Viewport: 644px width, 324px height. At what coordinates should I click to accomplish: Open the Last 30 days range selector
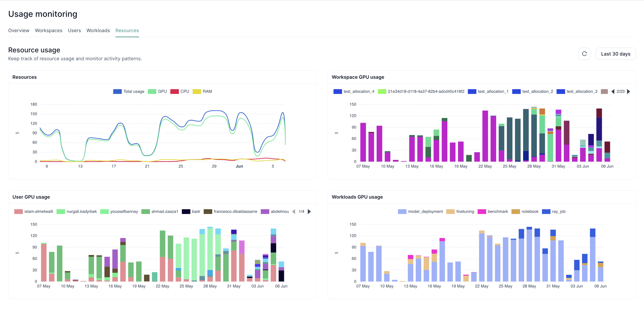615,54
